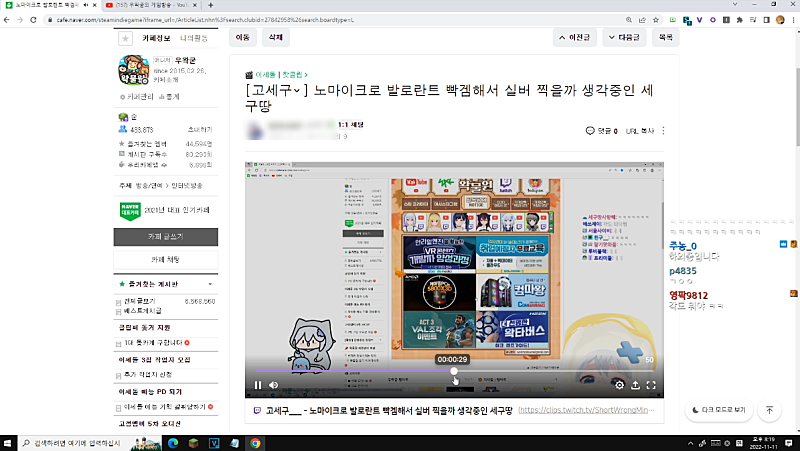
Task: Switch to the 나의활동 tab
Action: 195,38
